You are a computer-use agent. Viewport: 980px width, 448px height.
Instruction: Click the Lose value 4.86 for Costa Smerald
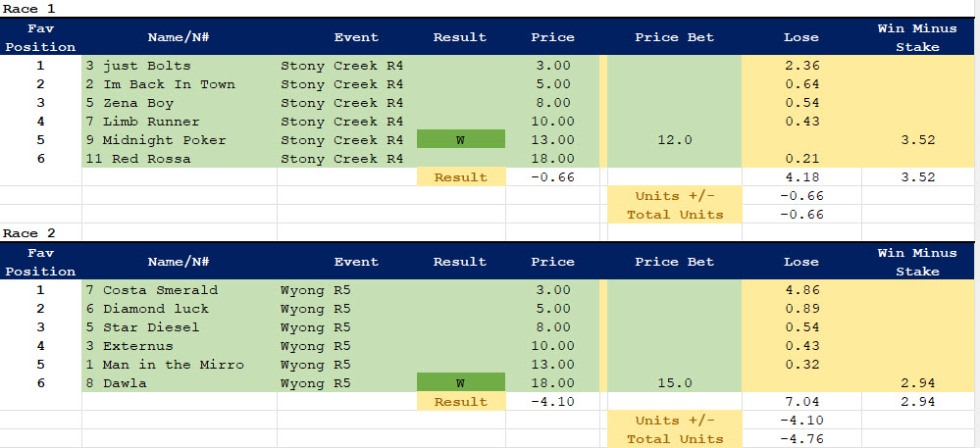coord(802,290)
